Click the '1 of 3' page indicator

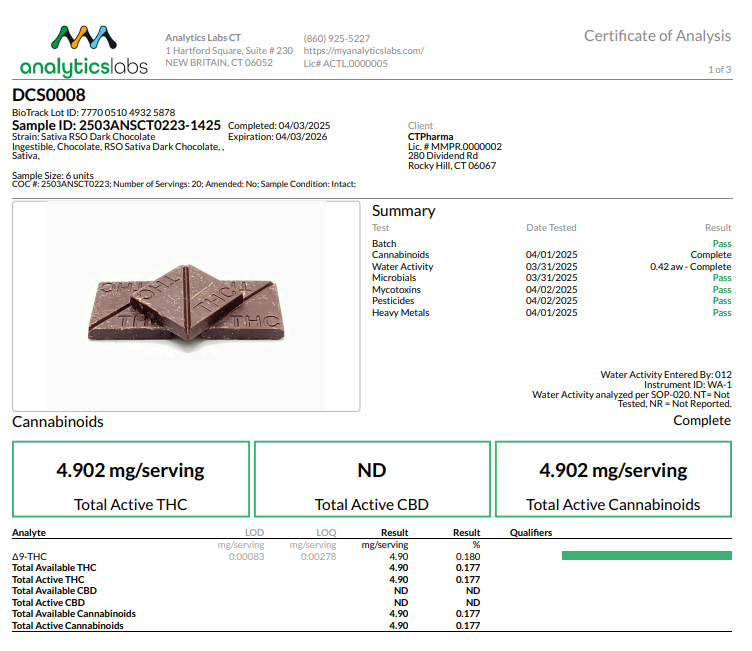pos(719,69)
